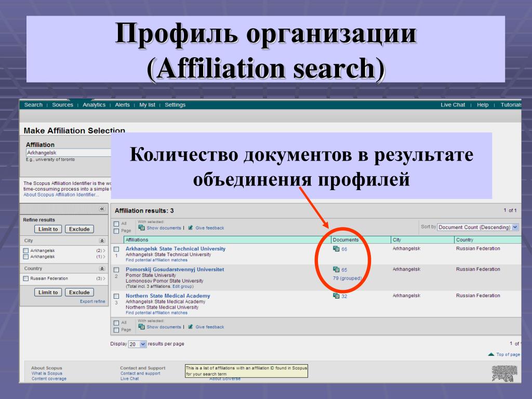Expand arrow next to Russian Federation (3)
This screenshot has width=532, height=399.
(104, 278)
